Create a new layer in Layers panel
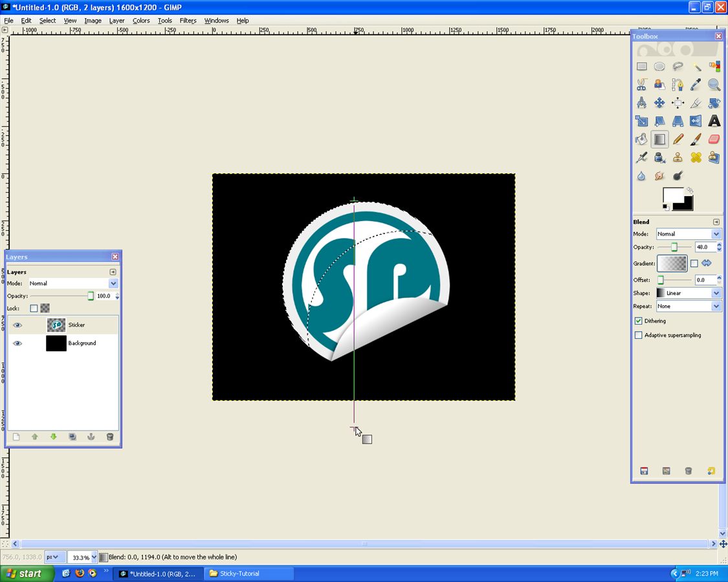Image resolution: width=728 pixels, height=582 pixels. click(x=16, y=436)
